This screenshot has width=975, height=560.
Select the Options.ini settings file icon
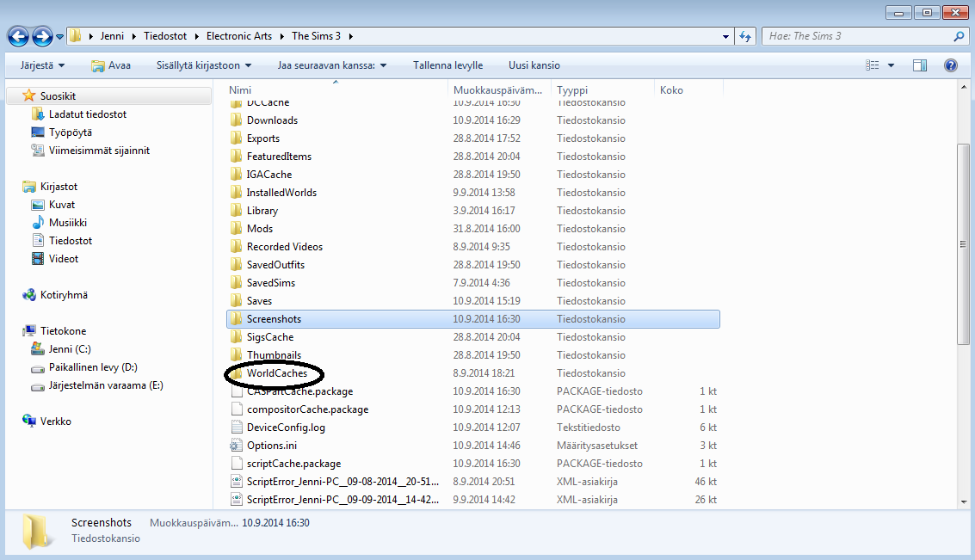pyautogui.click(x=237, y=445)
